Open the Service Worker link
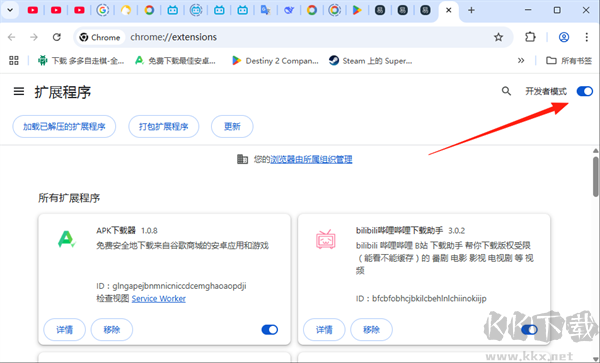The height and width of the screenshot is (363, 600). [x=158, y=299]
